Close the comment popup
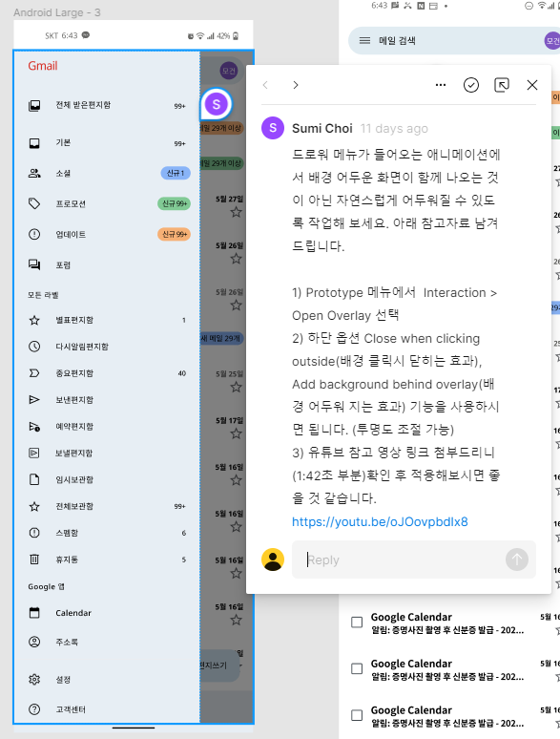Screen dimensions: 560x739 click(x=532, y=85)
